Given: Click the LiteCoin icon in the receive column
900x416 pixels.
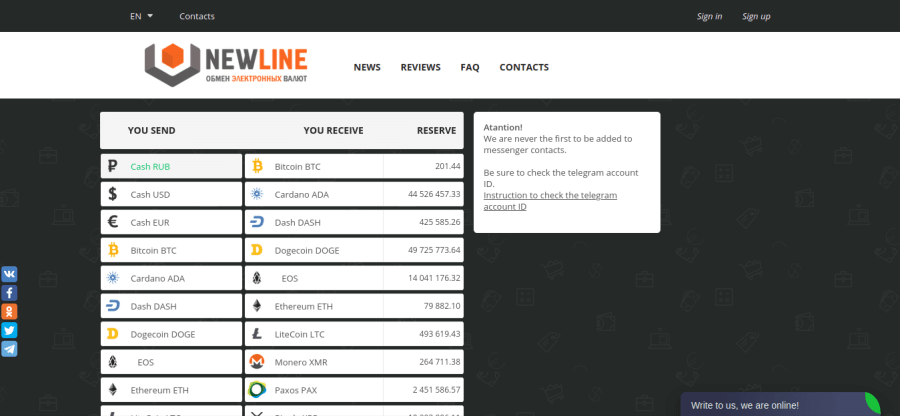Looking at the screenshot, I should pos(257,334).
